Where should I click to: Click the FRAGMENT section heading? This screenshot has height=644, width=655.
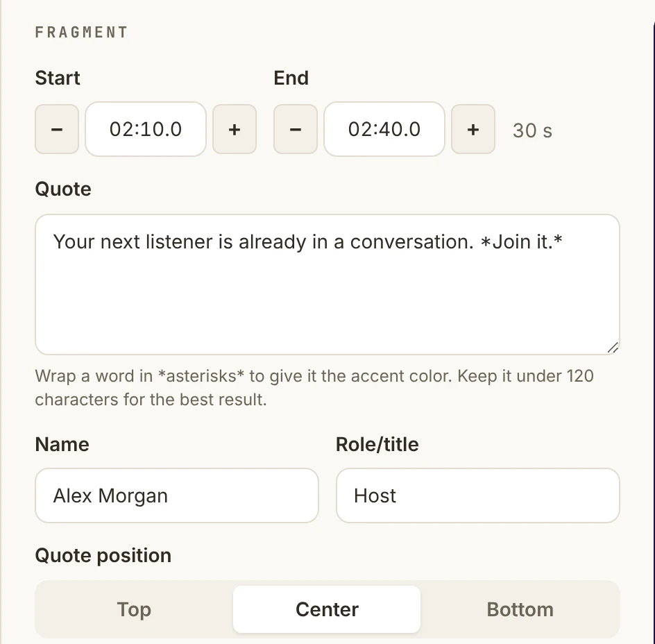[x=81, y=32]
